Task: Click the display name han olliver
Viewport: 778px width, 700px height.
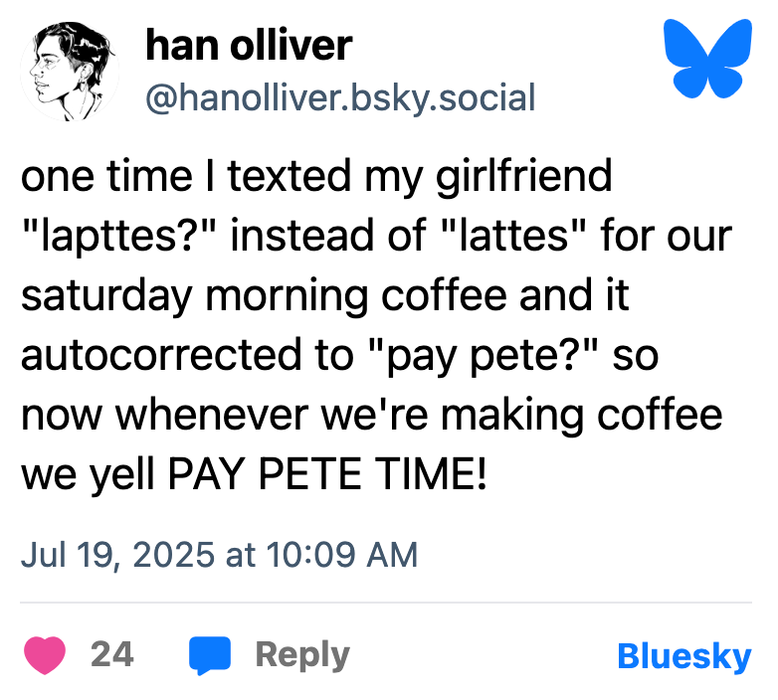Action: 248,45
